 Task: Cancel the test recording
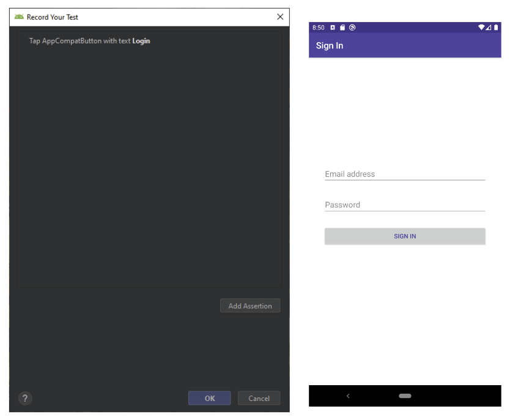pos(259,398)
